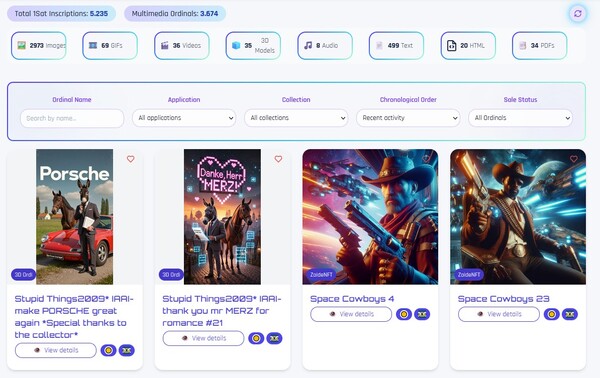The height and width of the screenshot is (378, 600).
Task: Open the All collections dropdown
Action: coord(296,118)
